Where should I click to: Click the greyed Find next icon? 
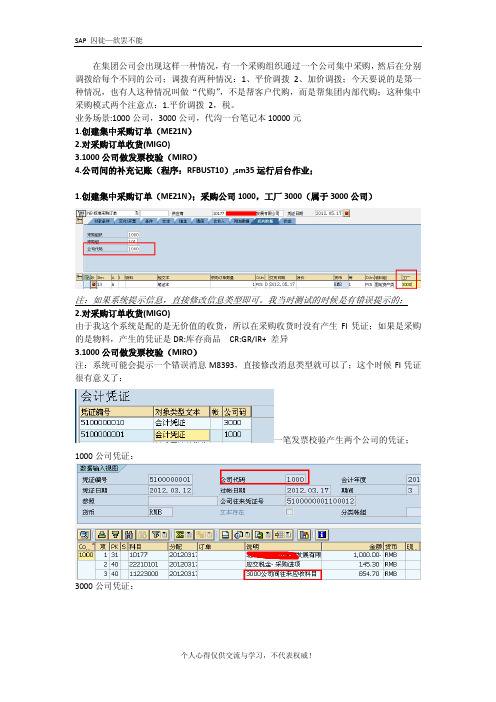click(x=142, y=535)
